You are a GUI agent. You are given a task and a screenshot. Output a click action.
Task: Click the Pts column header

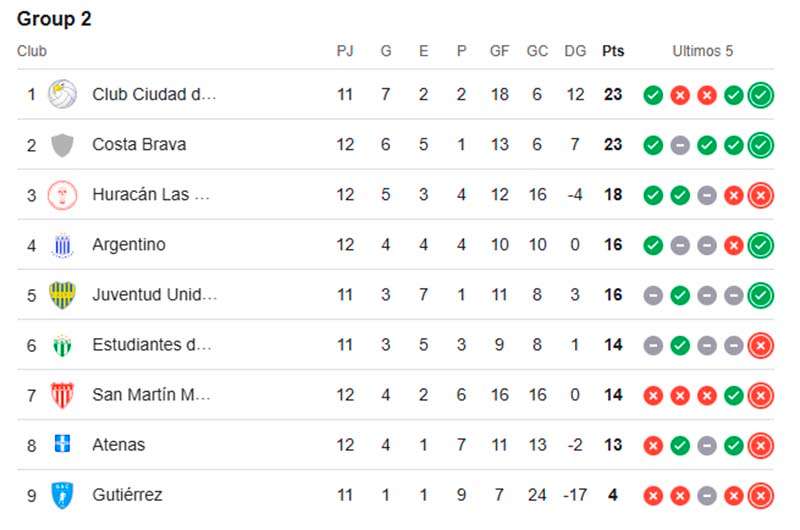point(613,51)
